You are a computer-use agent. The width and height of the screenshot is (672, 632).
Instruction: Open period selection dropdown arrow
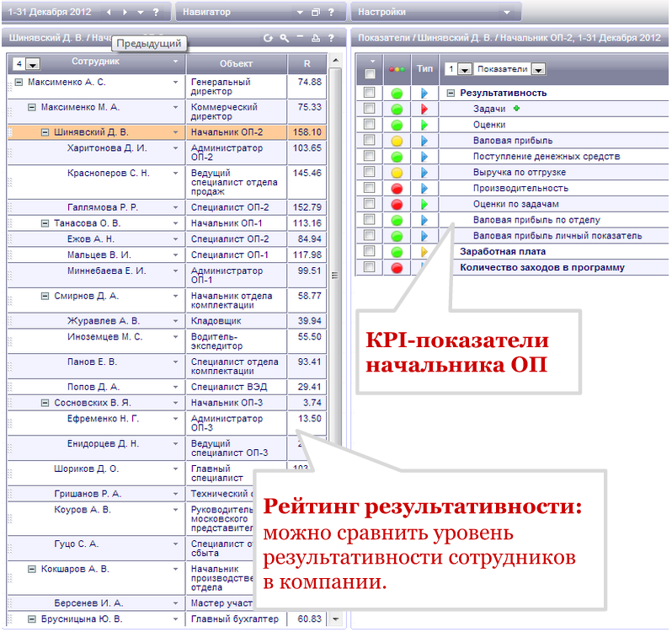pyautogui.click(x=140, y=13)
